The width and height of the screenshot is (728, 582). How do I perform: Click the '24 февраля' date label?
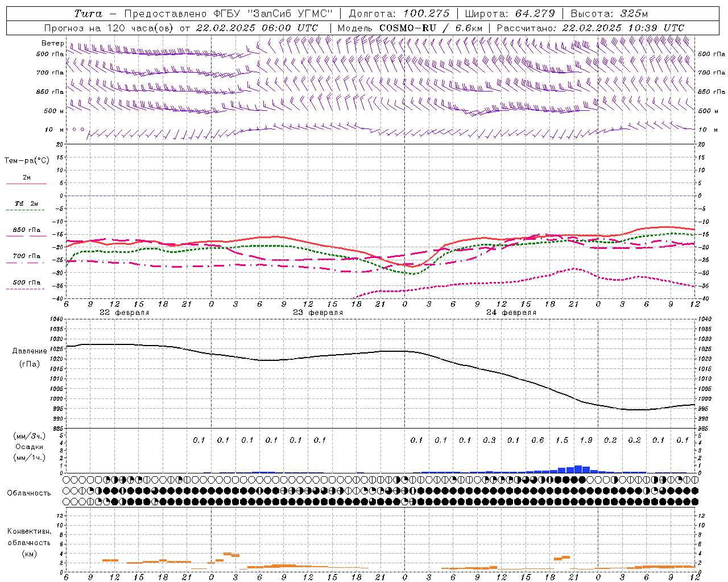pyautogui.click(x=511, y=313)
